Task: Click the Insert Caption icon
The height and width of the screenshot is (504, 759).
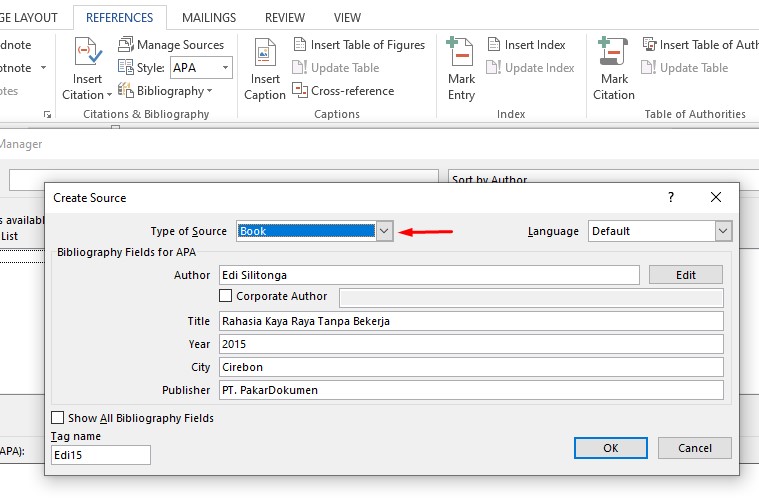Action: coord(265,52)
